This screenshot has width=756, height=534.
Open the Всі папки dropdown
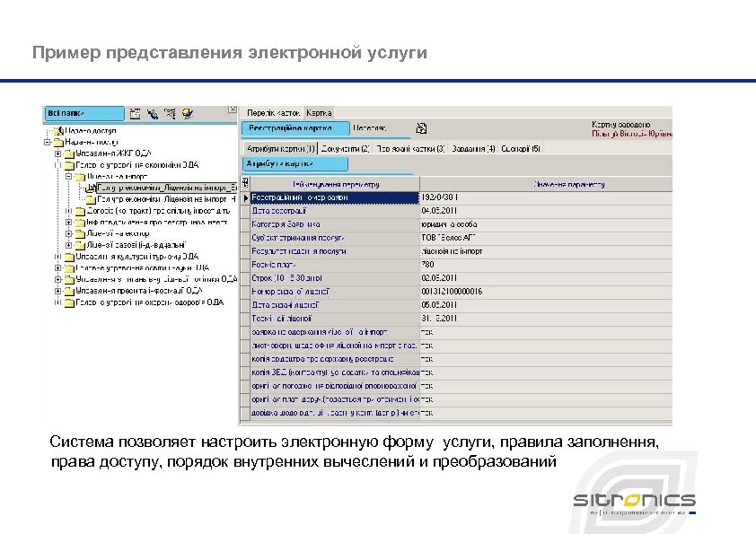pos(84,113)
